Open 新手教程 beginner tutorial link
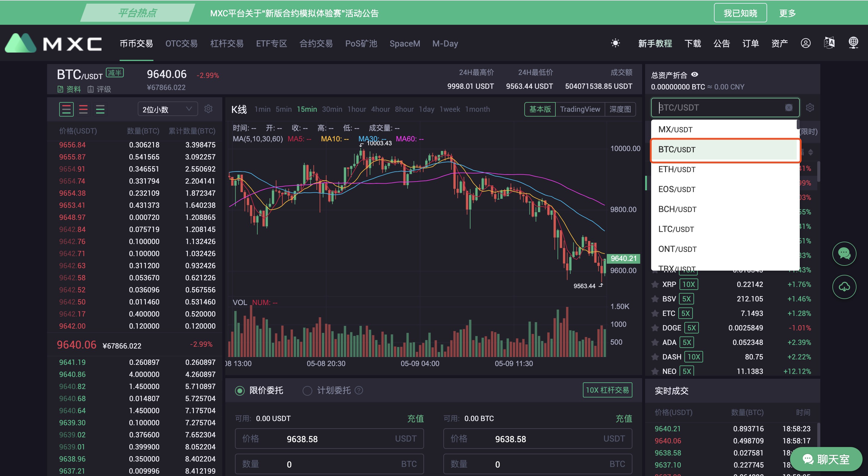The height and width of the screenshot is (476, 868). click(x=655, y=43)
